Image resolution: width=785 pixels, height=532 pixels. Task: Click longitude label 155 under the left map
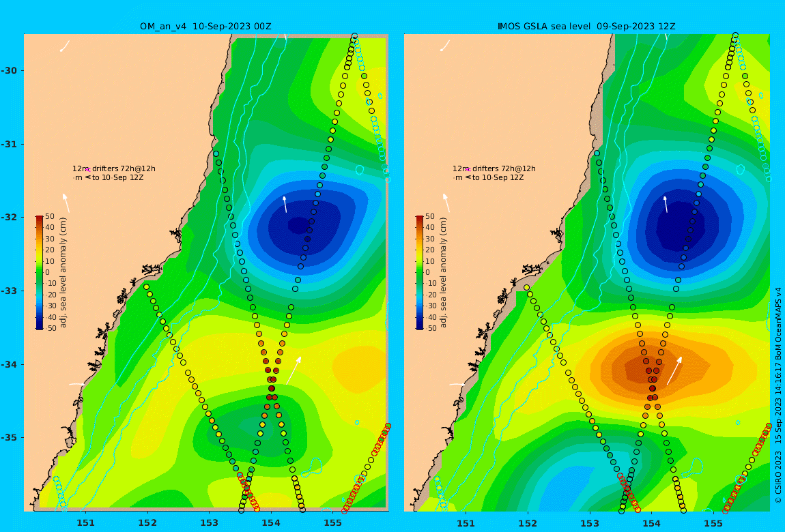pos(333,523)
